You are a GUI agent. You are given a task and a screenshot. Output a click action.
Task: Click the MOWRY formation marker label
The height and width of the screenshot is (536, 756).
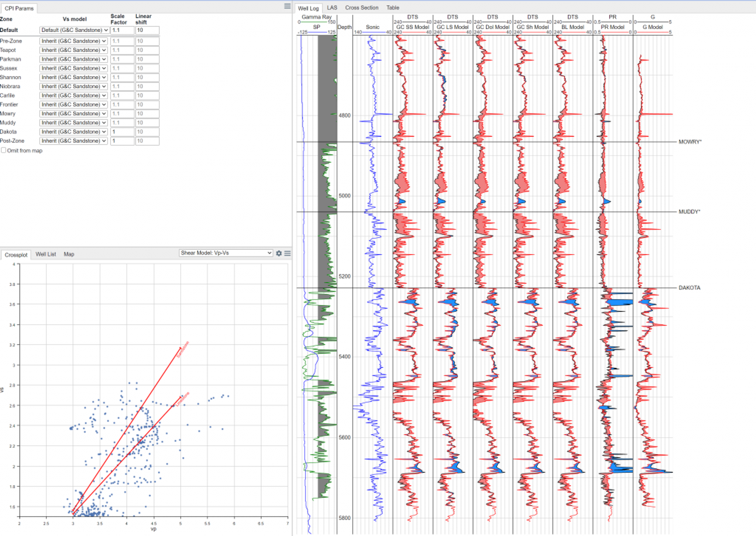pos(690,142)
